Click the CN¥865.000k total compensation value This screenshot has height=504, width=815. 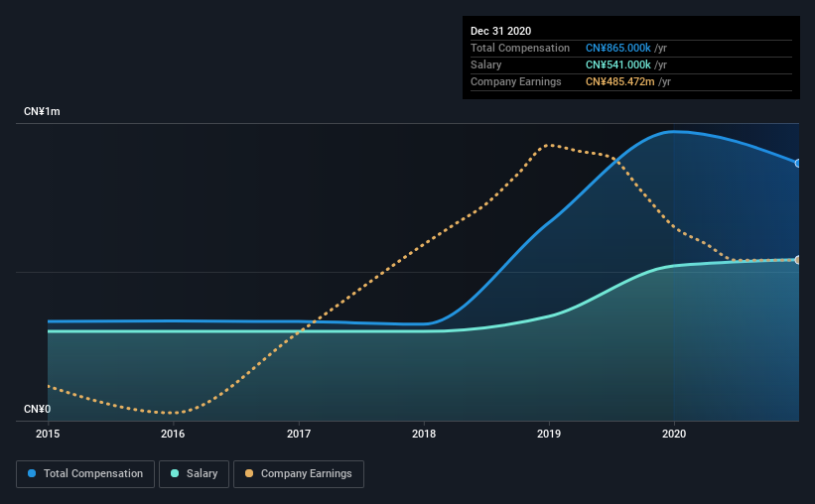tap(618, 48)
